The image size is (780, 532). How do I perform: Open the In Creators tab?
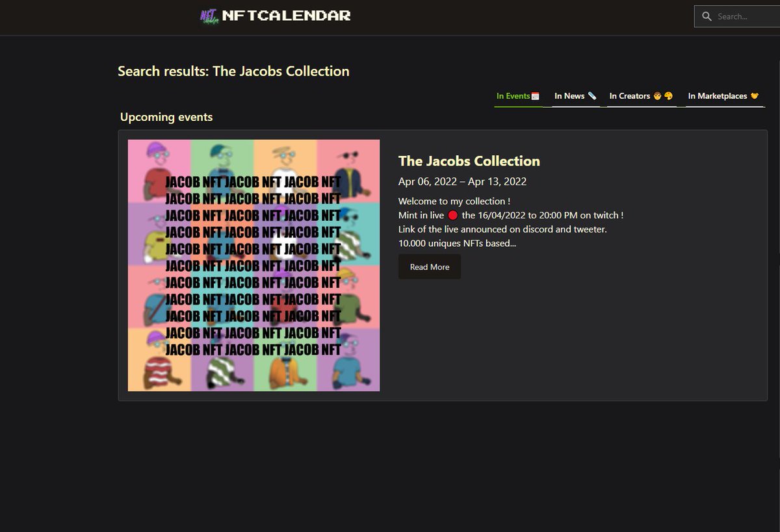click(x=641, y=96)
